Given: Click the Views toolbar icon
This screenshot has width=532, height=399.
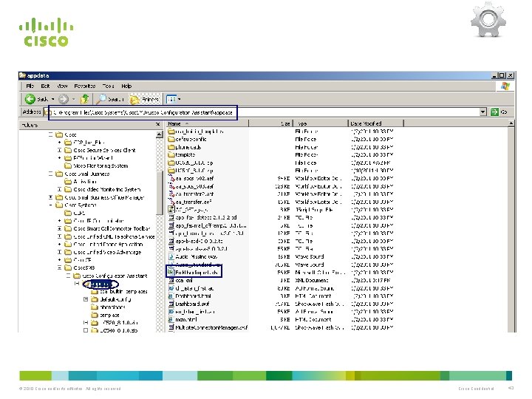Looking at the screenshot, I should coord(171,99).
